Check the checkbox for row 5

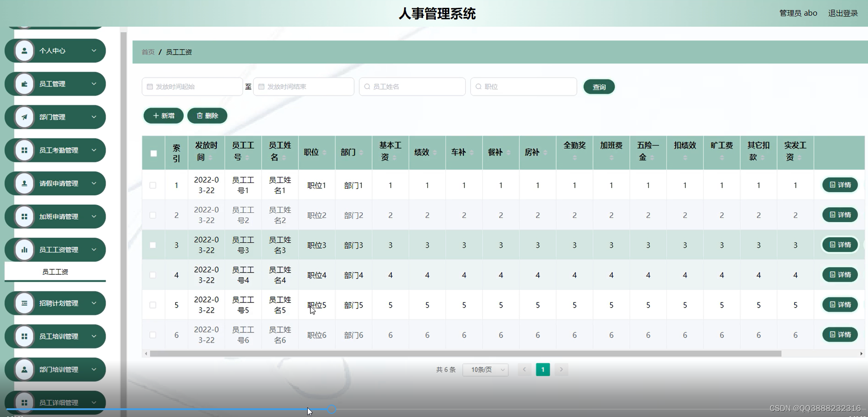click(153, 305)
